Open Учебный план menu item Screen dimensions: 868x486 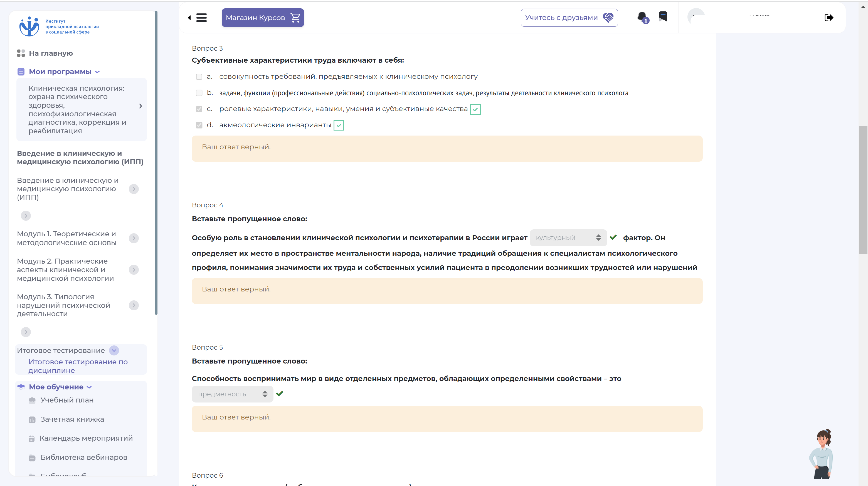[67, 400]
